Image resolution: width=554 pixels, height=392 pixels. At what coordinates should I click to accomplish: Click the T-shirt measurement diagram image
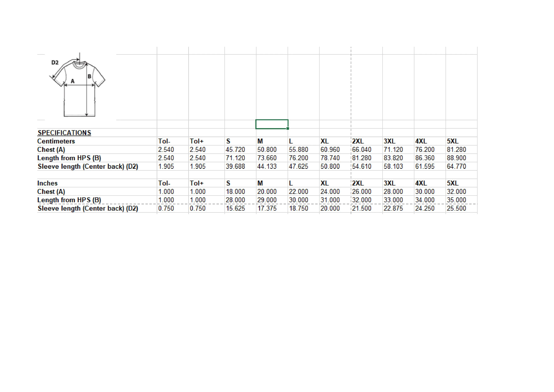(x=77, y=85)
